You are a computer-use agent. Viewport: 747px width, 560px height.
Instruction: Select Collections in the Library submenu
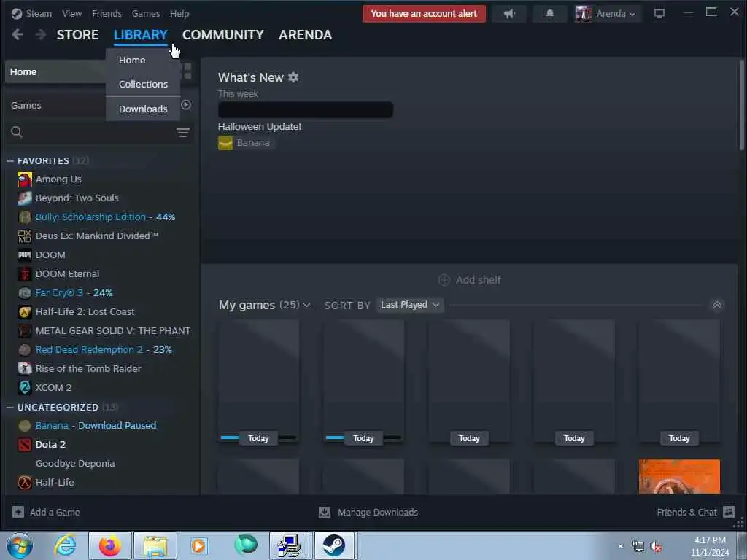[143, 84]
